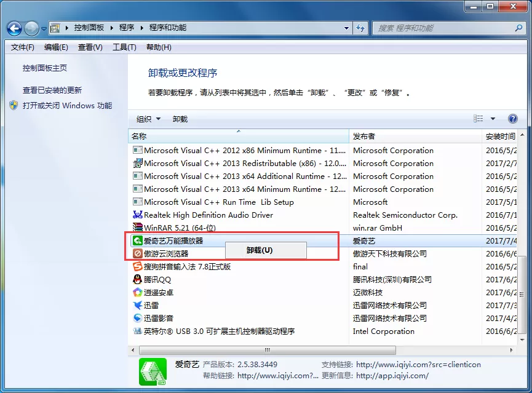The width and height of the screenshot is (532, 393).
Task: Select the Visual C++ 2012 x86 Minimum Runtime icon
Action: (x=137, y=150)
